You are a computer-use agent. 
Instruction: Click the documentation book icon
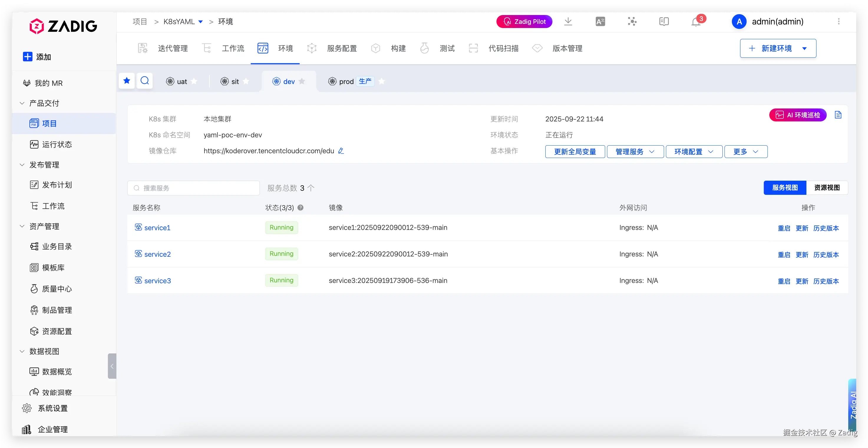(x=664, y=22)
